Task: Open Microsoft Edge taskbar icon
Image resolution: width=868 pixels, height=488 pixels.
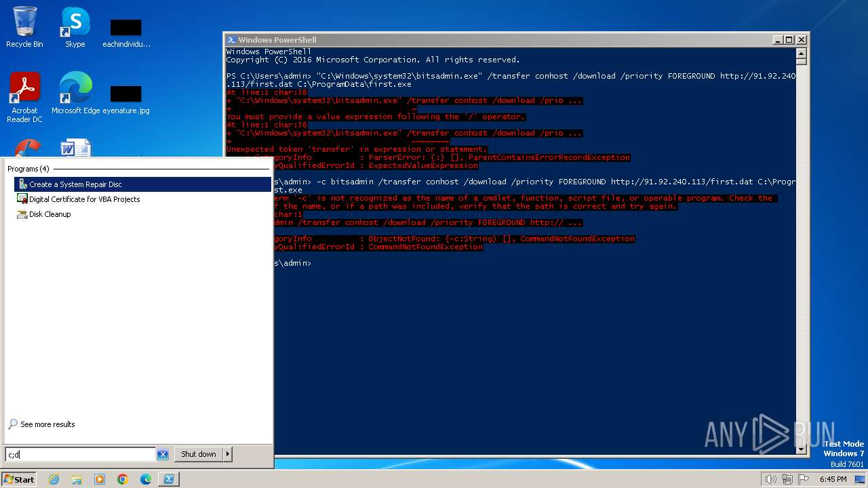Action: click(146, 479)
